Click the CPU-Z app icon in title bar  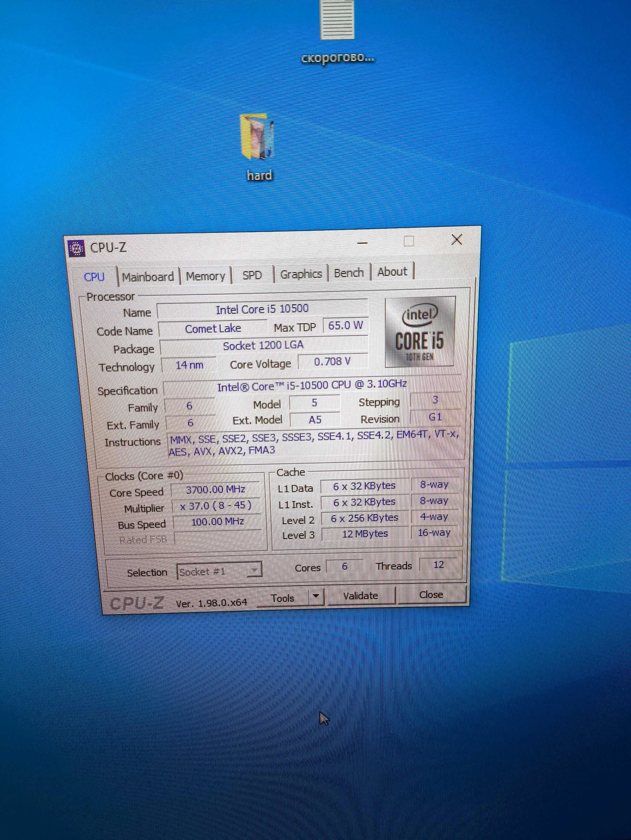[76, 249]
